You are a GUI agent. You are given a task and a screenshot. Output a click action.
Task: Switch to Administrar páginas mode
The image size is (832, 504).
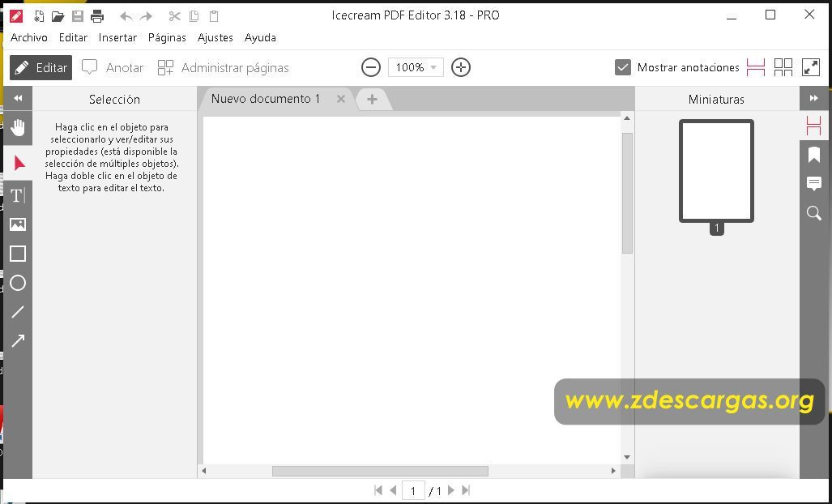click(x=224, y=67)
